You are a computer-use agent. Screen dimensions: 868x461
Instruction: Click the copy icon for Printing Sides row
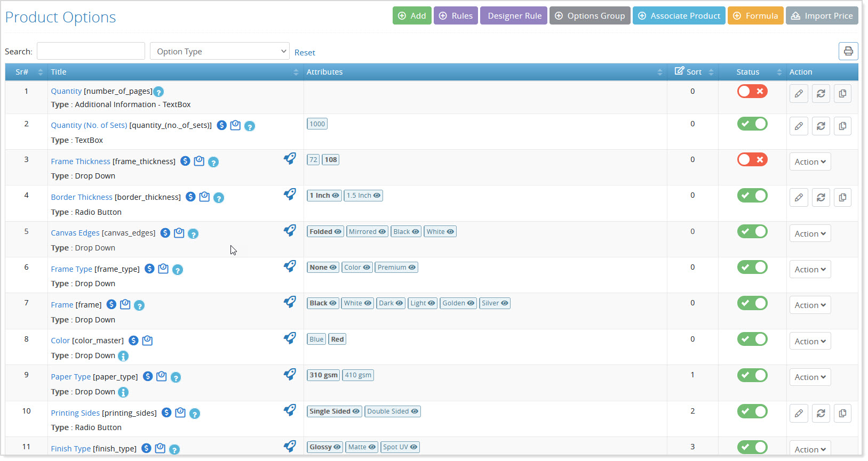(x=842, y=414)
